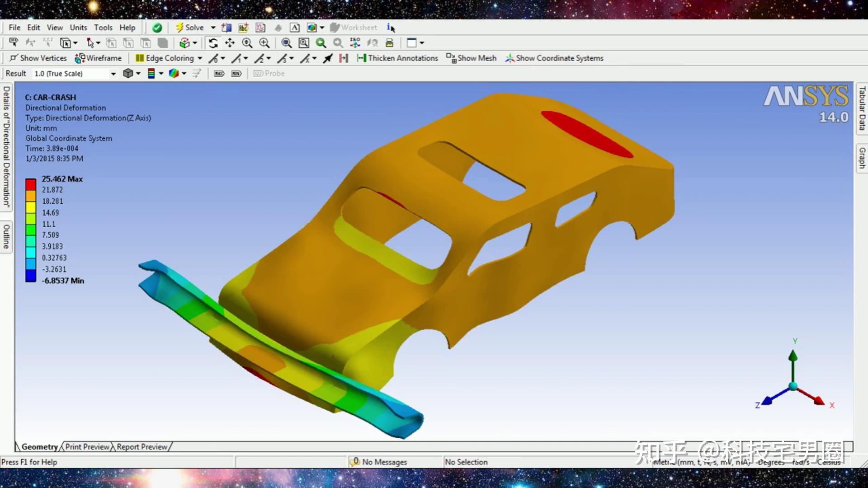The image size is (868, 488).
Task: Expand the Edge Coloring dropdown
Action: [200, 58]
